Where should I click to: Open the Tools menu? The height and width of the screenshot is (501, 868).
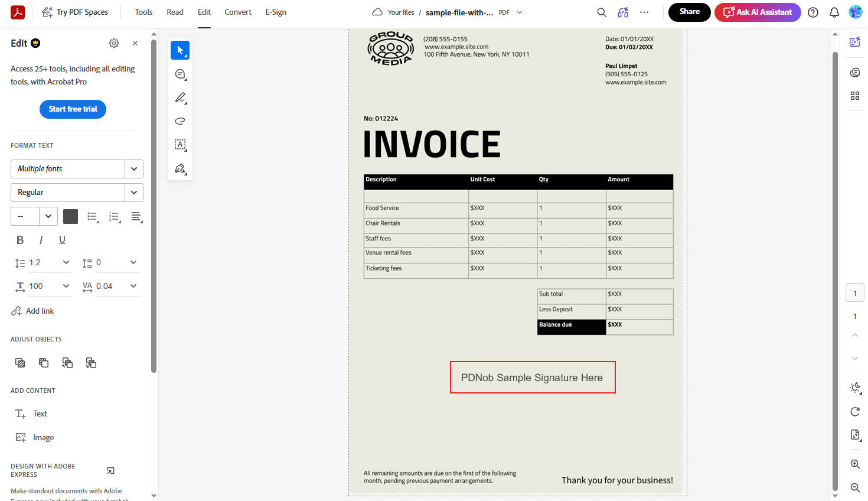click(143, 12)
